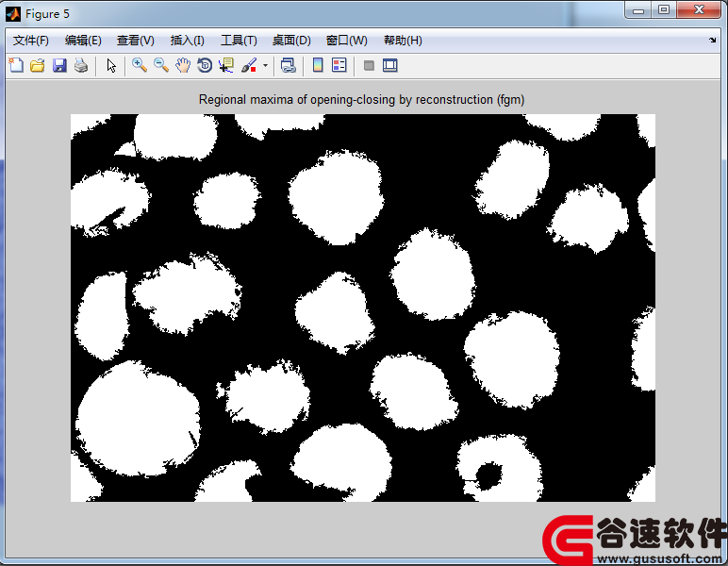This screenshot has height=566, width=728.
Task: Open the 工具(T) menu
Action: (x=239, y=41)
